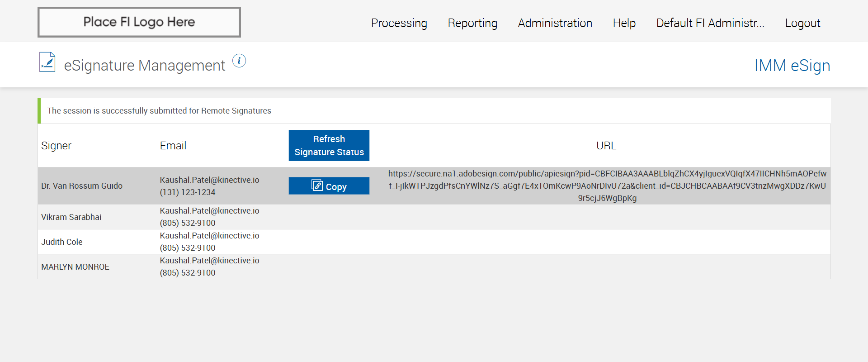Click the URL column header
Image resolution: width=868 pixels, height=362 pixels.
tap(606, 146)
